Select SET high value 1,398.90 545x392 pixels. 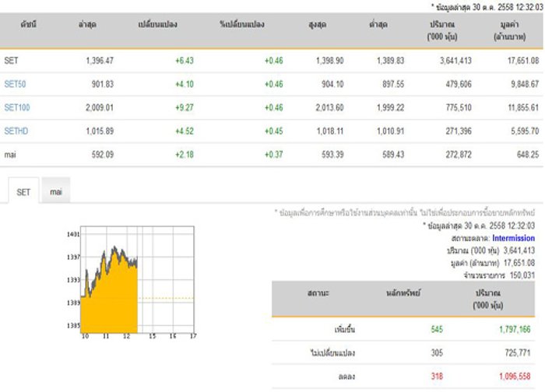pos(329,61)
